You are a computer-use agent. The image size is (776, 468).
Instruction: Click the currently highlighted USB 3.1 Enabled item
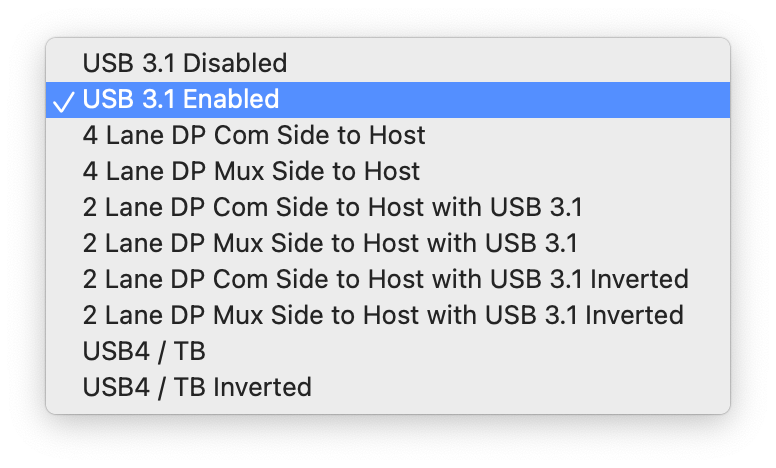[x=181, y=99]
